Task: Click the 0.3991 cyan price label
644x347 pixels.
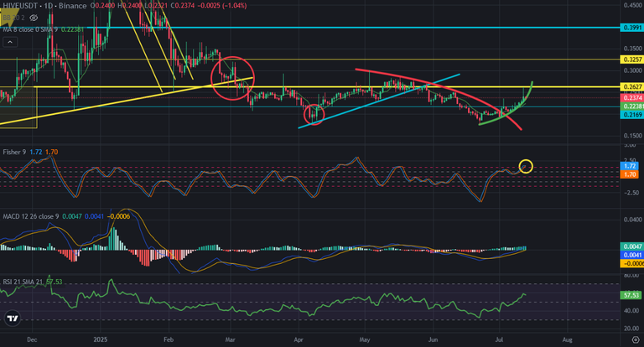Action: [631, 28]
